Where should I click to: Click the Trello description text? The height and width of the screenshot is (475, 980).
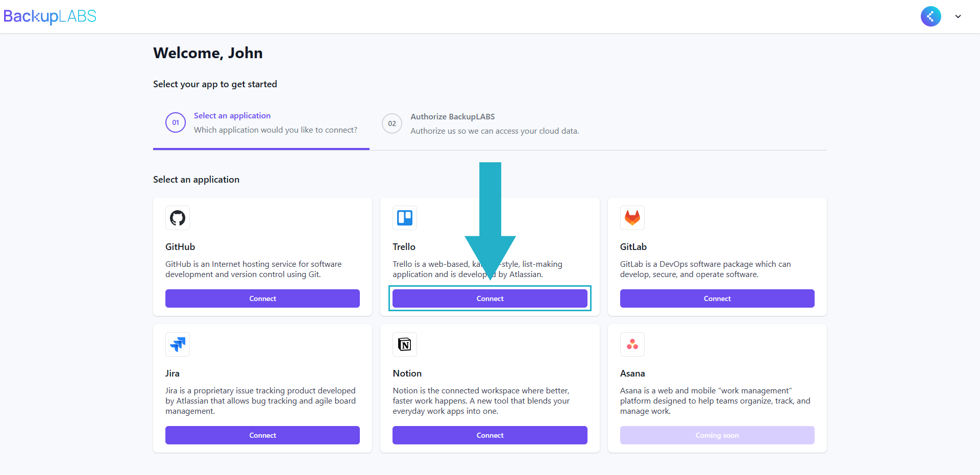point(477,269)
